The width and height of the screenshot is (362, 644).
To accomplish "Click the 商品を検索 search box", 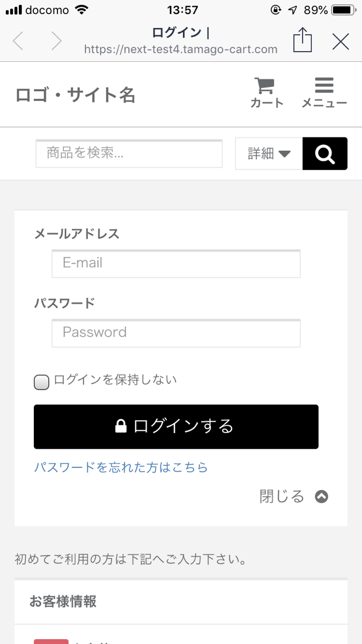I will [129, 154].
